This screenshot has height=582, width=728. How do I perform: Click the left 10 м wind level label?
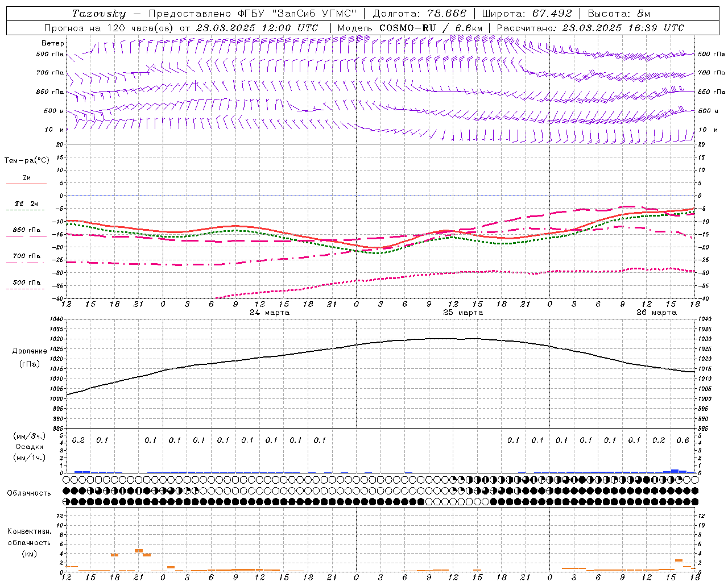pyautogui.click(x=55, y=130)
